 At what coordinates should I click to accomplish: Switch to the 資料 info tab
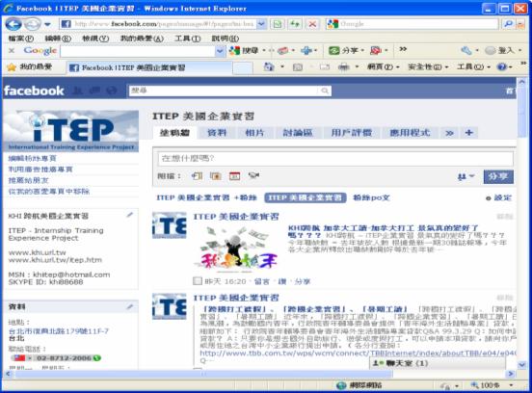(x=217, y=133)
